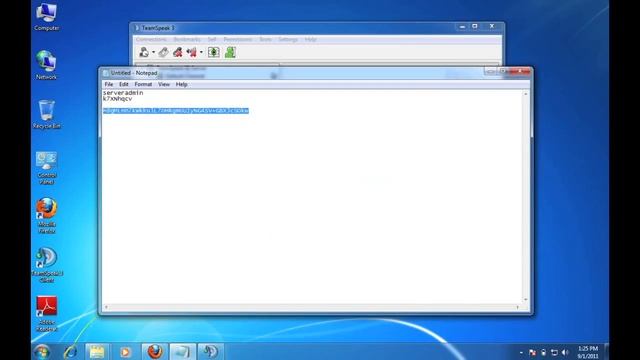
Task: Click the highlighted token line in Notepad
Action: coord(176,111)
